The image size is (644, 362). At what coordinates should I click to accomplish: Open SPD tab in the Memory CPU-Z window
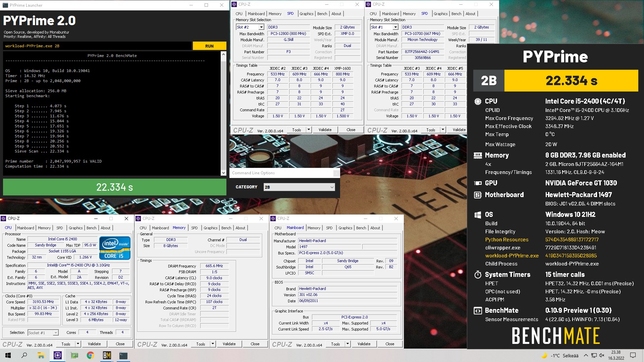point(195,228)
